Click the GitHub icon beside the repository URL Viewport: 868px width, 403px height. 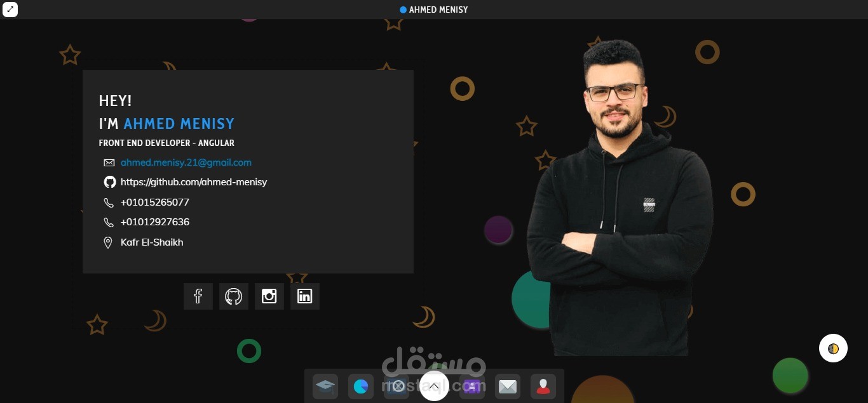point(110,182)
